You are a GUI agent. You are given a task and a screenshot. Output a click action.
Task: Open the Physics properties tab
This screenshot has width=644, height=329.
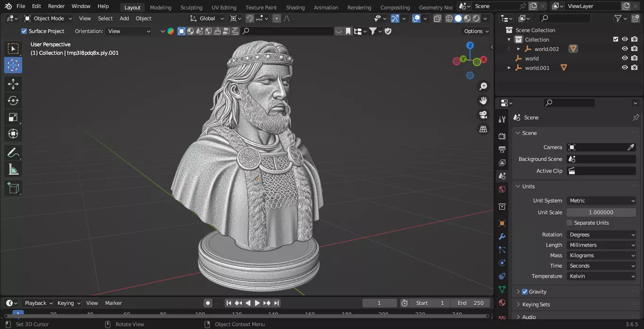click(502, 263)
